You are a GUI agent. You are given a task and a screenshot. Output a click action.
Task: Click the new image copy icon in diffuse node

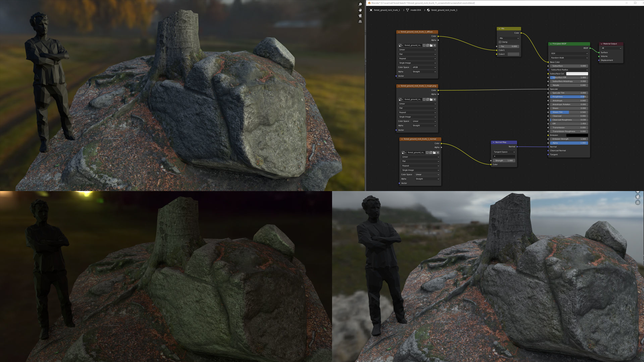pyautogui.click(x=428, y=45)
